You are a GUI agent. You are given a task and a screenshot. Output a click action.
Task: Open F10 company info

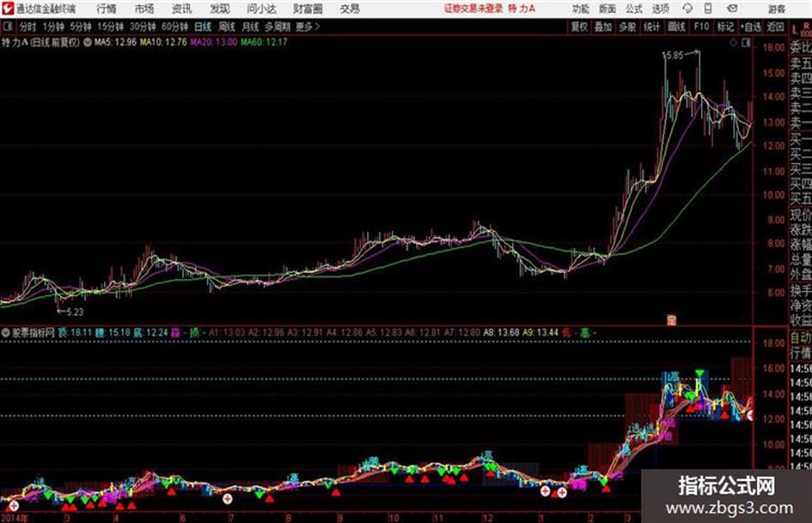pos(701,27)
